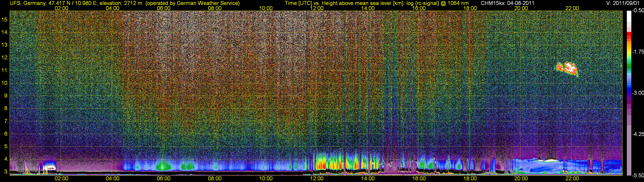Select the -3.00 label on the color bar

pyautogui.click(x=638, y=93)
